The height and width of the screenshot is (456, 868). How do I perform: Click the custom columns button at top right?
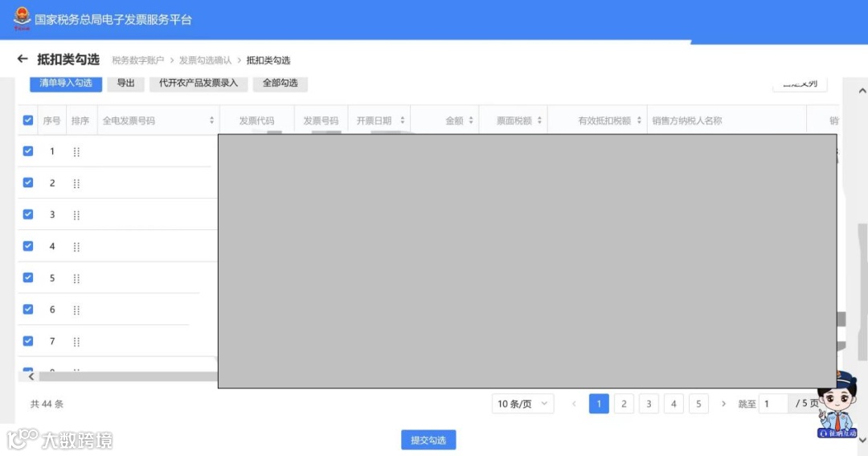[800, 84]
